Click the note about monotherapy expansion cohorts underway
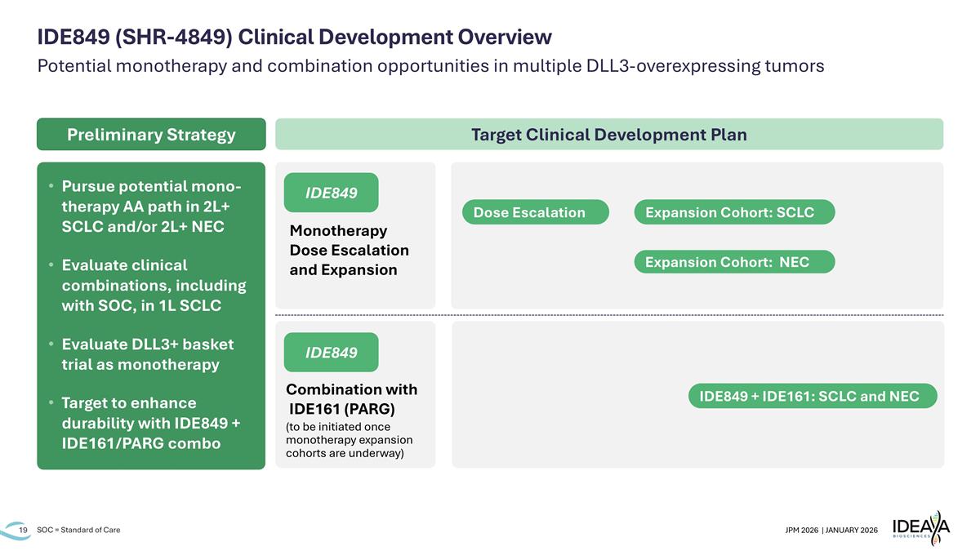Viewport: 980px width, 551px height. coord(349,440)
